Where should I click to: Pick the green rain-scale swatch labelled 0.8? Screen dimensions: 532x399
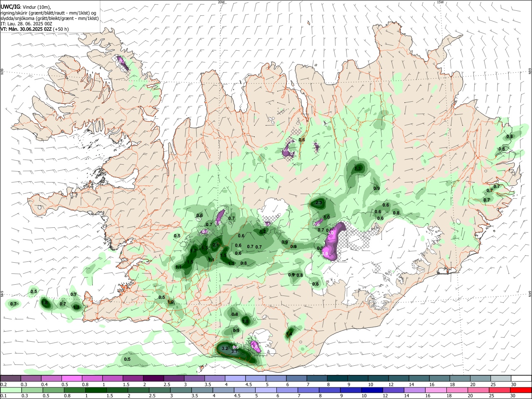pos(74,390)
